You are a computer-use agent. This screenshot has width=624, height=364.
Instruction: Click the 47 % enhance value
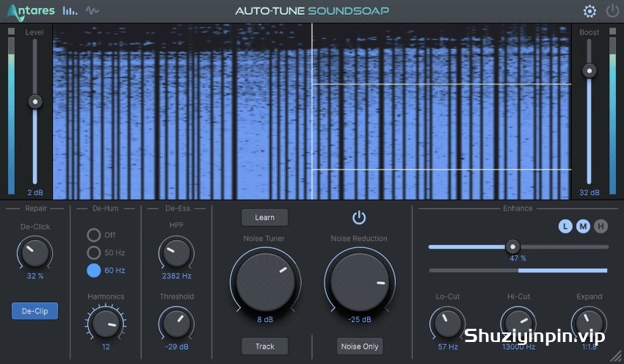point(518,258)
